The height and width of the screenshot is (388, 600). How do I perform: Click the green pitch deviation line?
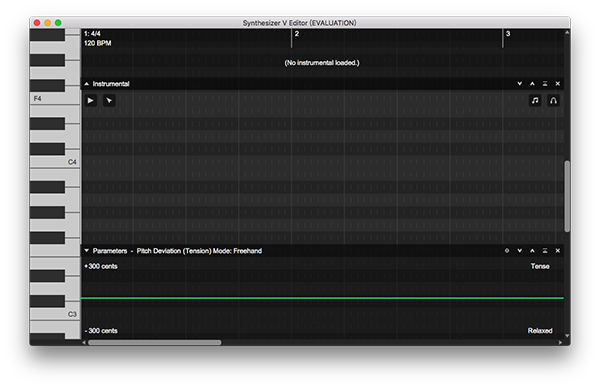322,298
